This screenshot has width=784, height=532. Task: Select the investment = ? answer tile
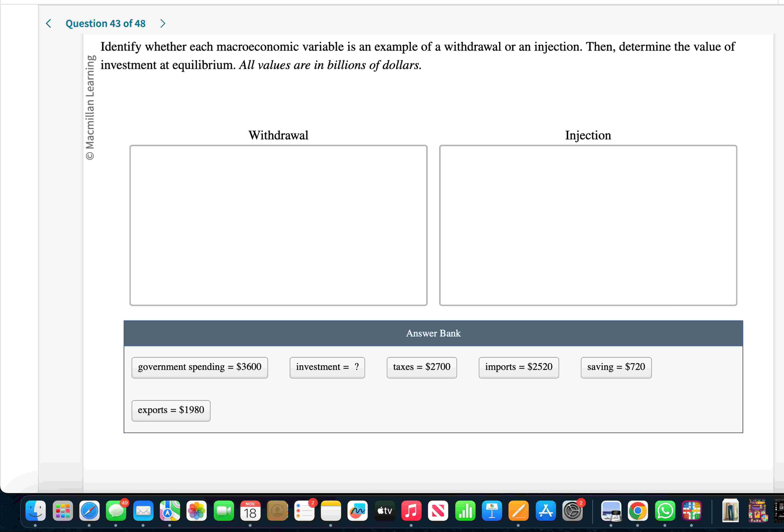(327, 367)
